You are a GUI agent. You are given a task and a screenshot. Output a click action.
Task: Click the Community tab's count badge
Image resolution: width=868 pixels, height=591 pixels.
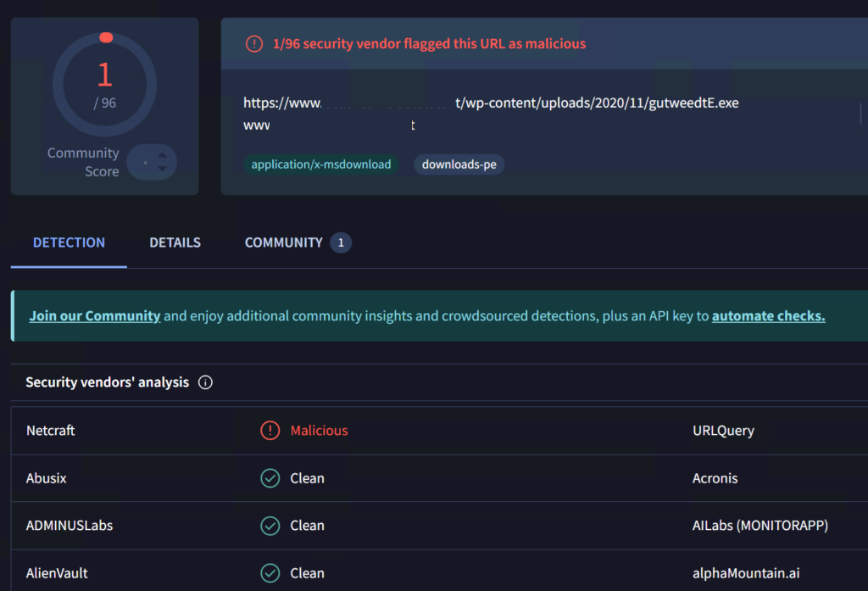coord(341,243)
